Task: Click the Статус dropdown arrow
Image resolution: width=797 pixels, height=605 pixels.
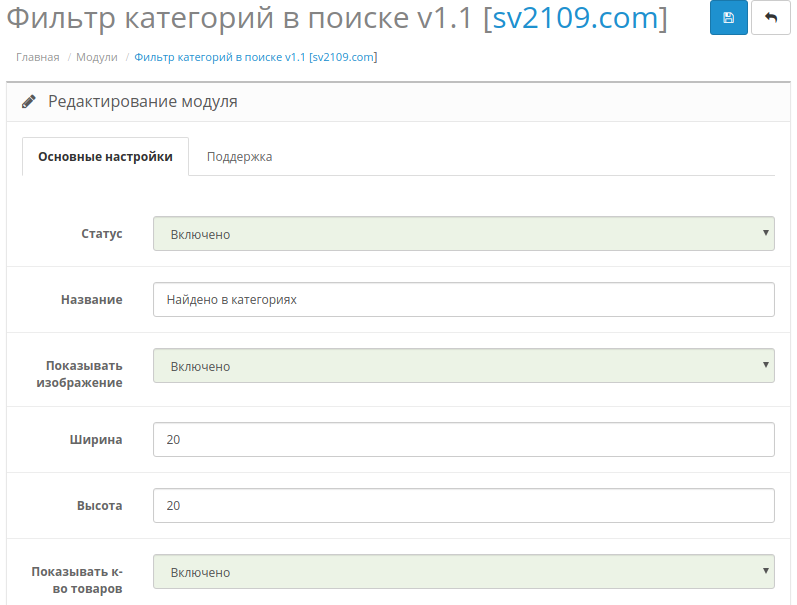Action: [765, 233]
